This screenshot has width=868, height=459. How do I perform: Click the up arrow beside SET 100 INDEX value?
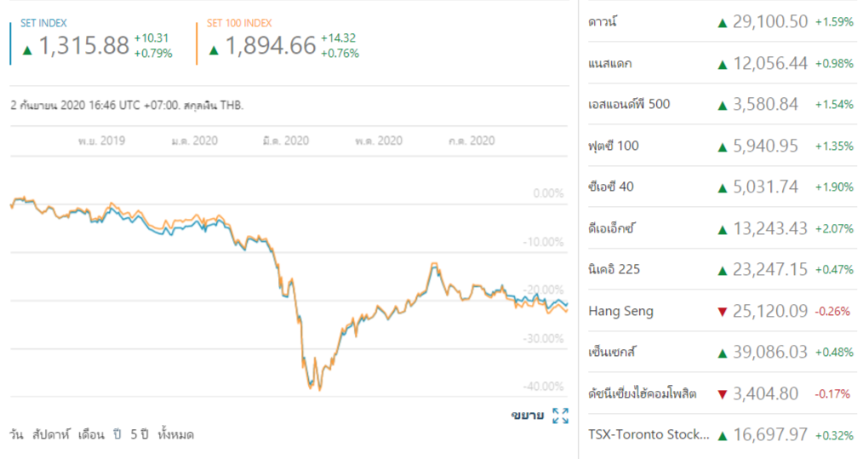coord(214,49)
